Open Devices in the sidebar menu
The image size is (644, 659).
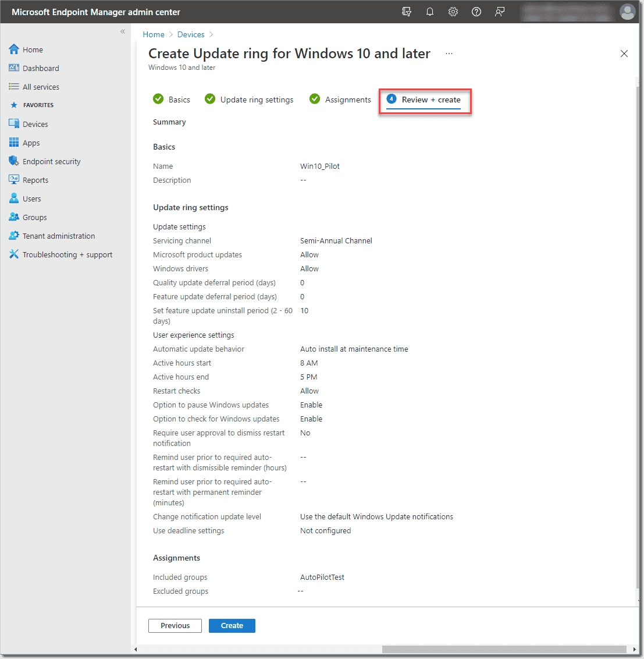point(35,124)
